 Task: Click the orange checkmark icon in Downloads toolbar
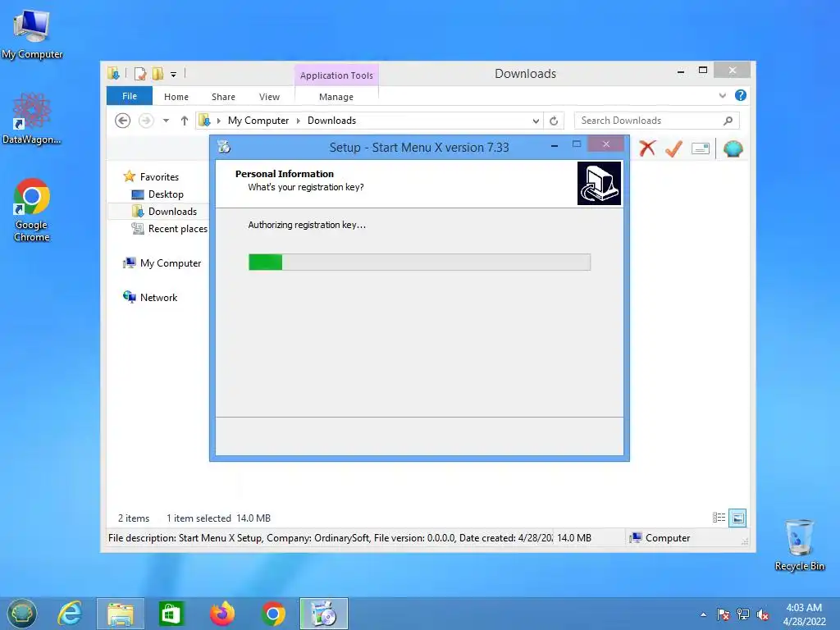click(673, 148)
